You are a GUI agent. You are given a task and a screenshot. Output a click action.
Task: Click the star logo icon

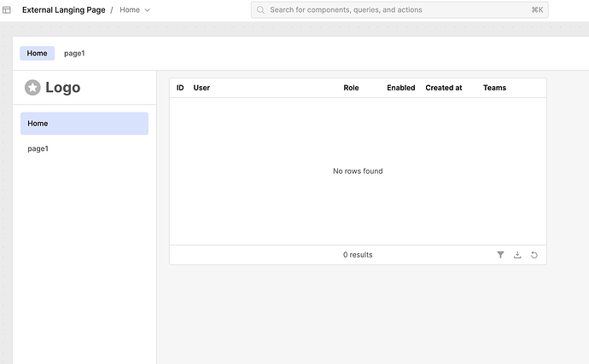(x=32, y=87)
